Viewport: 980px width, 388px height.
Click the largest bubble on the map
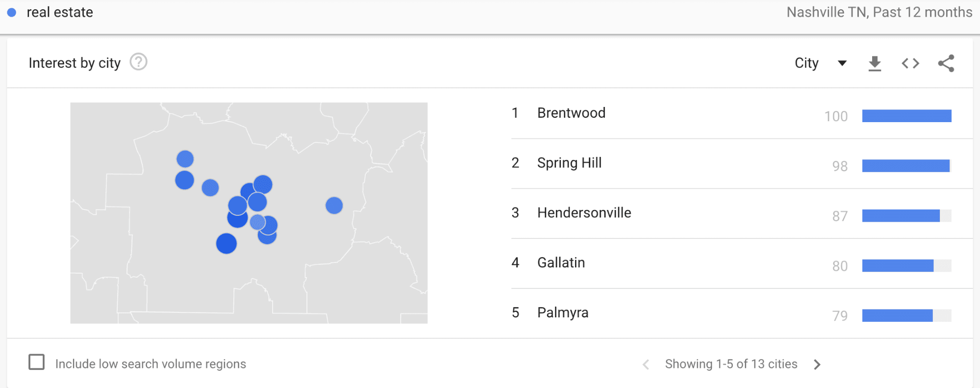226,242
